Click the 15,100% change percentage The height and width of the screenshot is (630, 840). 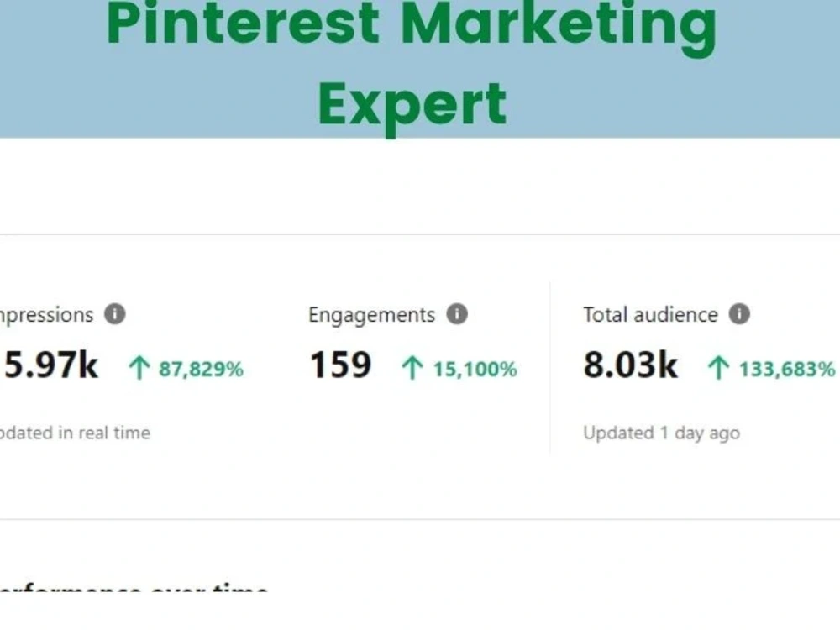(x=475, y=370)
